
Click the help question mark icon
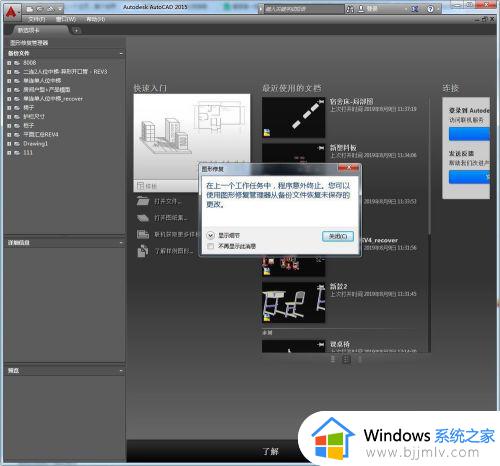(x=430, y=9)
